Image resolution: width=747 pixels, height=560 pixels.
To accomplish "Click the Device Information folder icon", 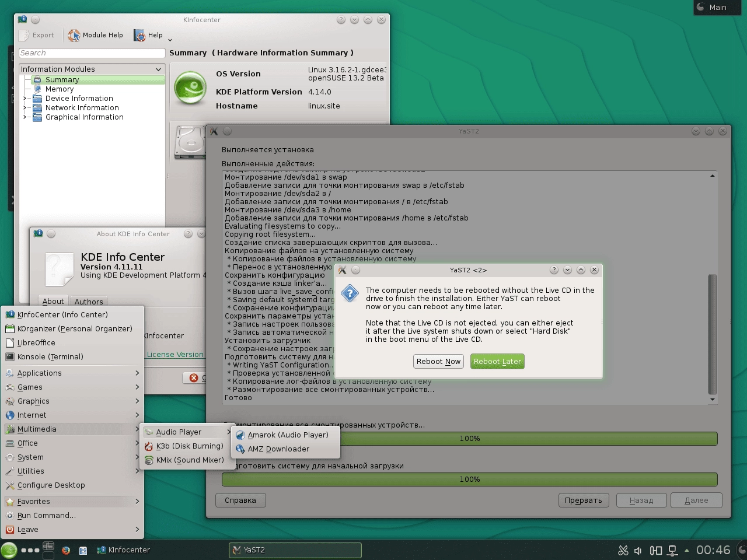I will click(37, 99).
